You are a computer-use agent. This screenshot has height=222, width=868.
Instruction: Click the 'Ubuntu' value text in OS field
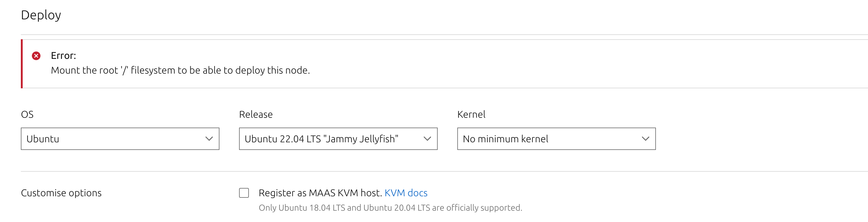pyautogui.click(x=43, y=139)
